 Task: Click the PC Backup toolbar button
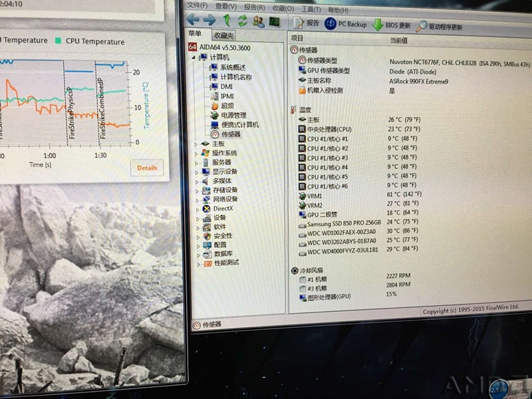346,24
